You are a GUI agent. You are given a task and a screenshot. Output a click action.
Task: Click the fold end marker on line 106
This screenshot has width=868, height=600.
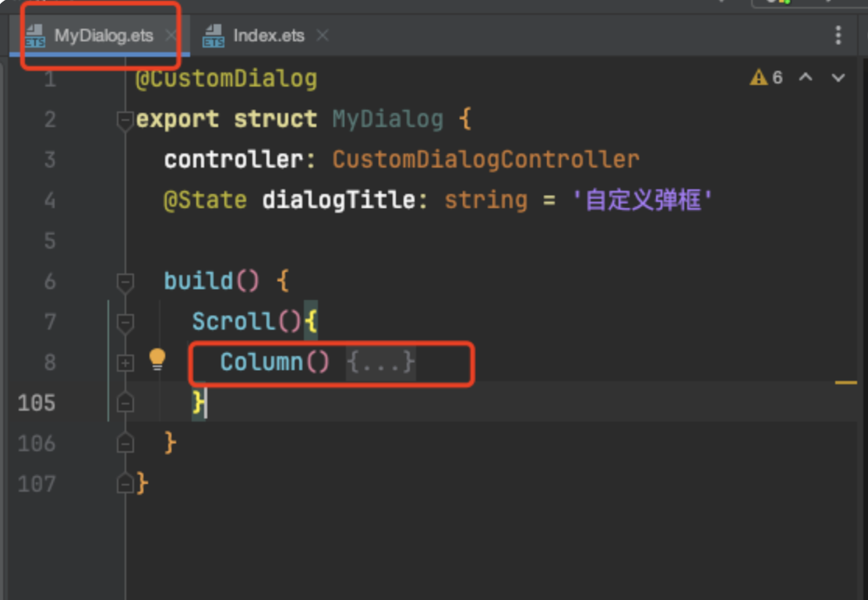(x=125, y=443)
